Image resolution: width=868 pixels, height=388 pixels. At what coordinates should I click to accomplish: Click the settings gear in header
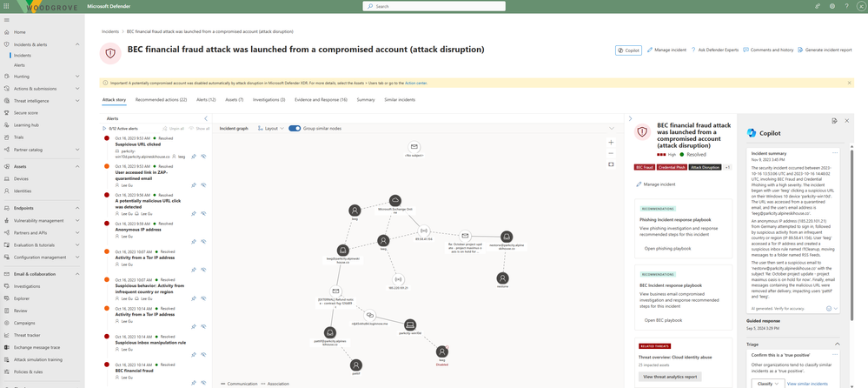coord(832,6)
